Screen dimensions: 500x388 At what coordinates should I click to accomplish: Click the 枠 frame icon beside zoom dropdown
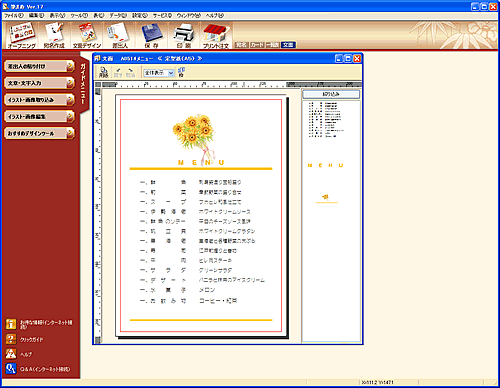(x=181, y=72)
